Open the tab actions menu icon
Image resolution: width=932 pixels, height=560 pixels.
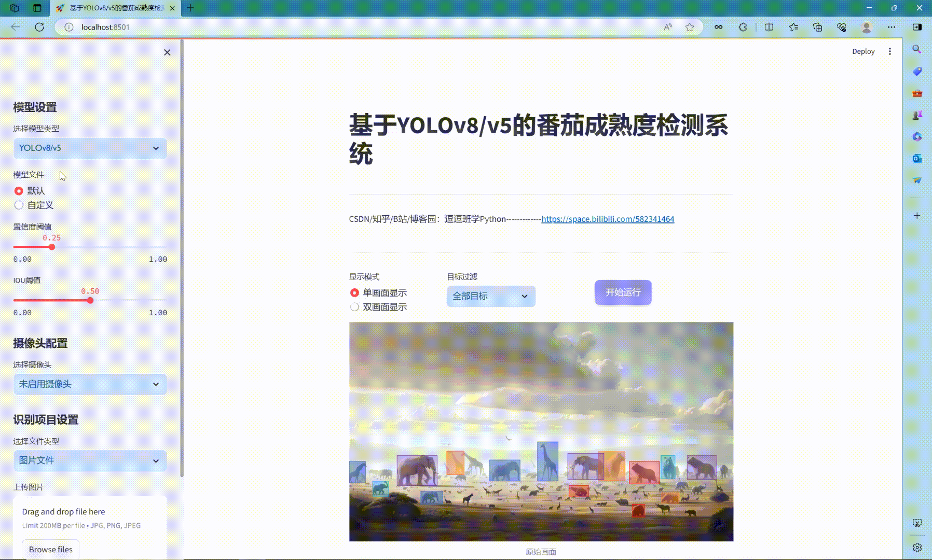(x=37, y=8)
